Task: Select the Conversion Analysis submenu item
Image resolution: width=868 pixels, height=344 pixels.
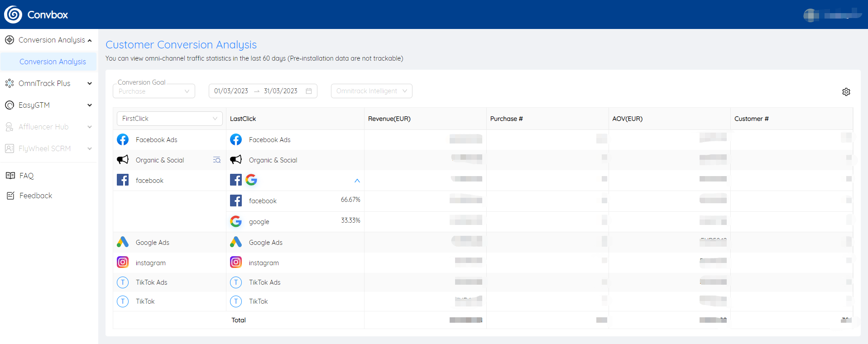Action: (x=48, y=62)
